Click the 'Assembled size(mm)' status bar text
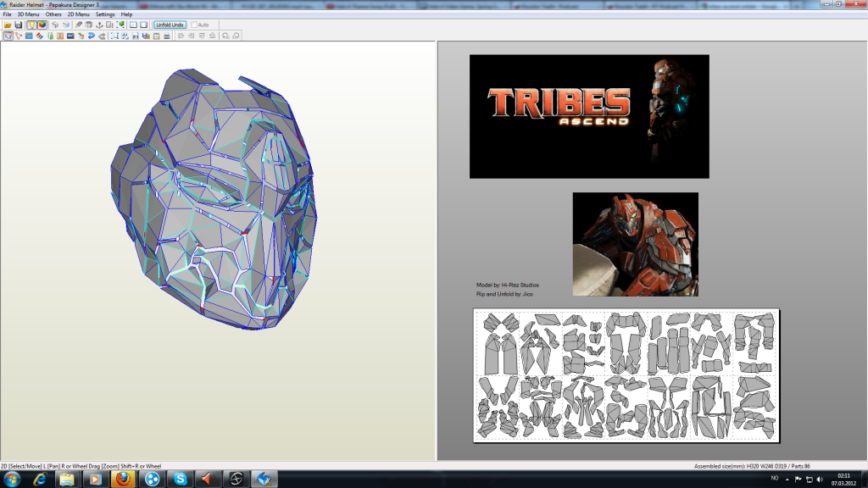The width and height of the screenshot is (868, 488). [752, 467]
